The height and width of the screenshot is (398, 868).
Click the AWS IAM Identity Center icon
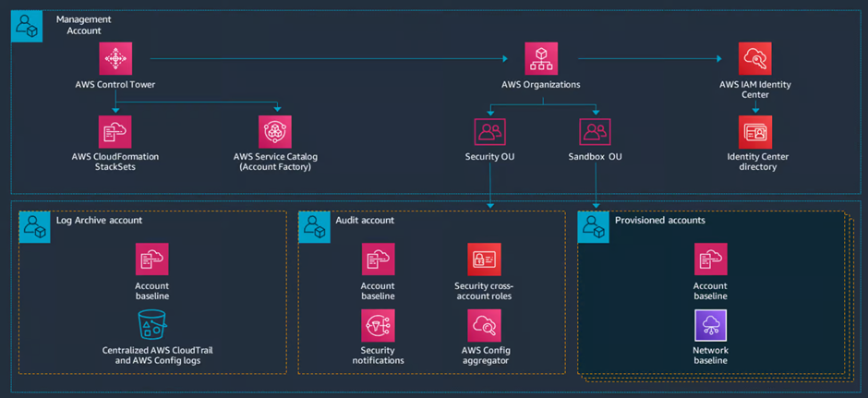click(754, 59)
